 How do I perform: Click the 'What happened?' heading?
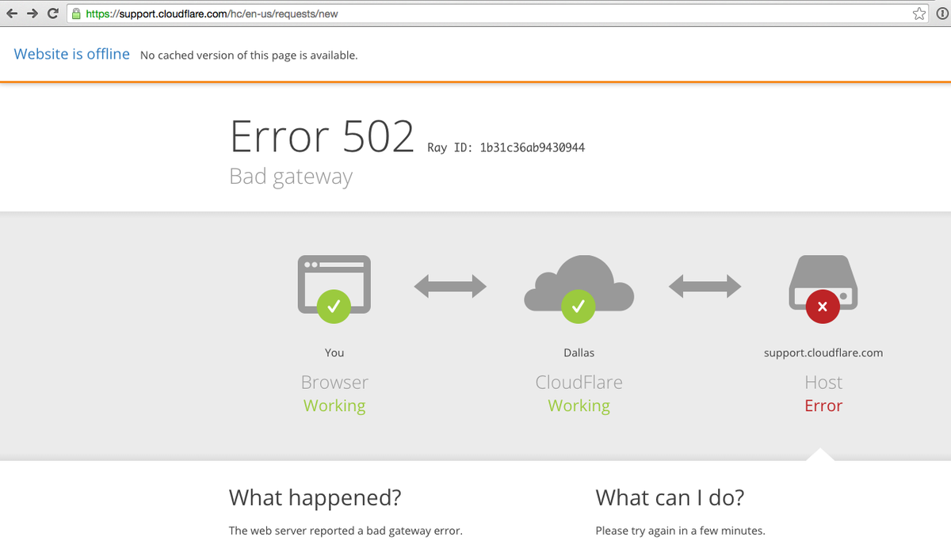[x=315, y=497]
